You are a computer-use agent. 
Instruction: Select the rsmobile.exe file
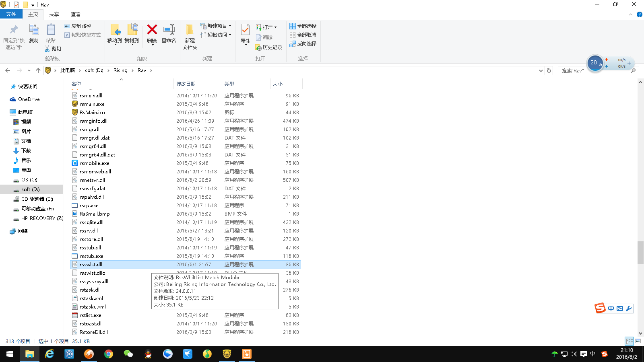(94, 163)
